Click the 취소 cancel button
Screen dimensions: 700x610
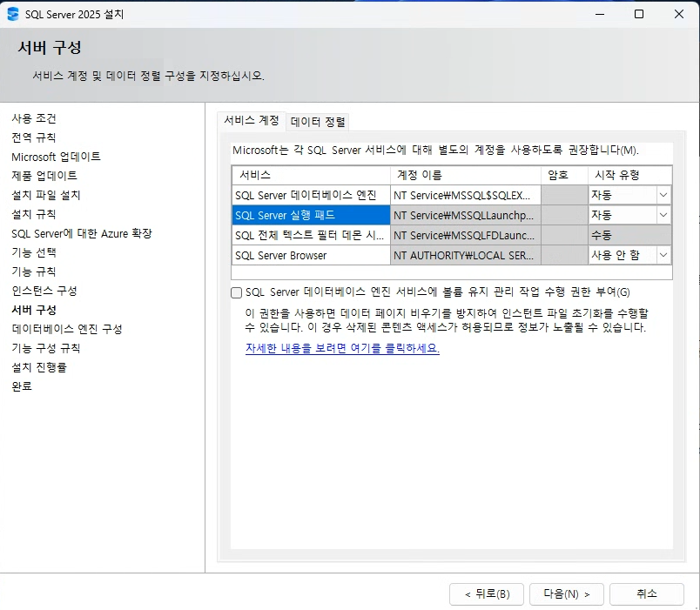[x=646, y=594]
